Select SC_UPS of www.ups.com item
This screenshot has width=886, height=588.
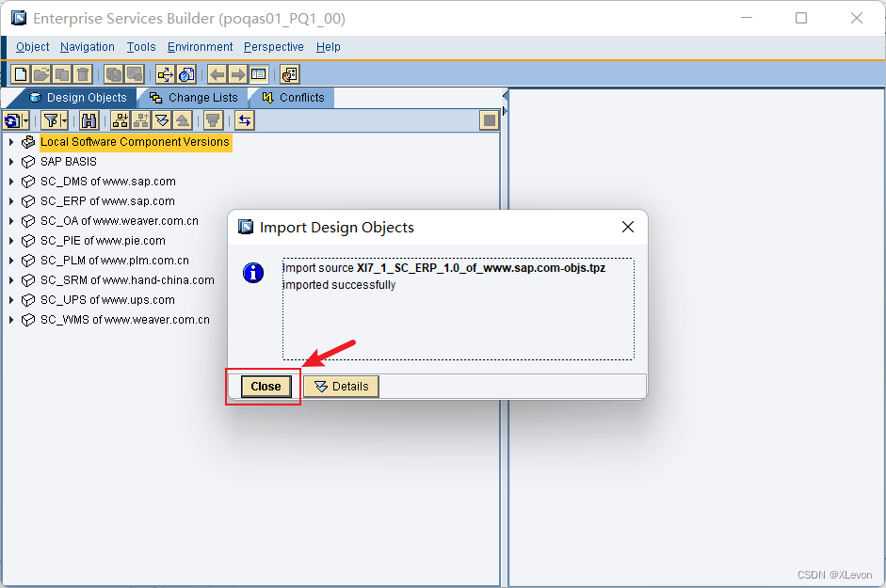click(107, 300)
